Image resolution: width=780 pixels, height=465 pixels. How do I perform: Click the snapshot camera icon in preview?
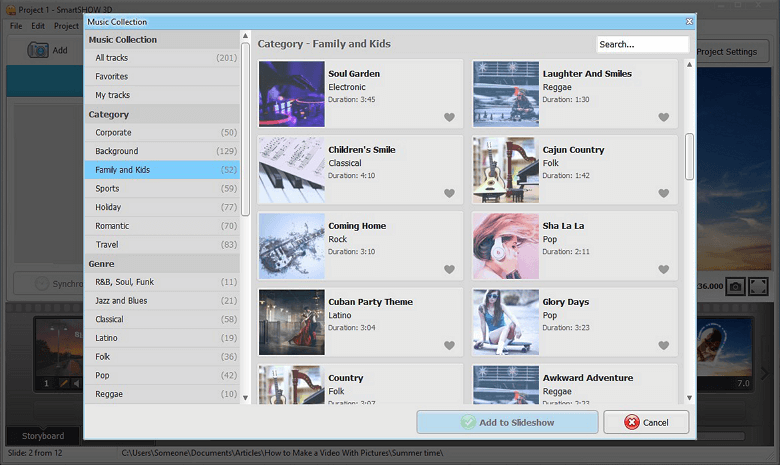tap(735, 286)
